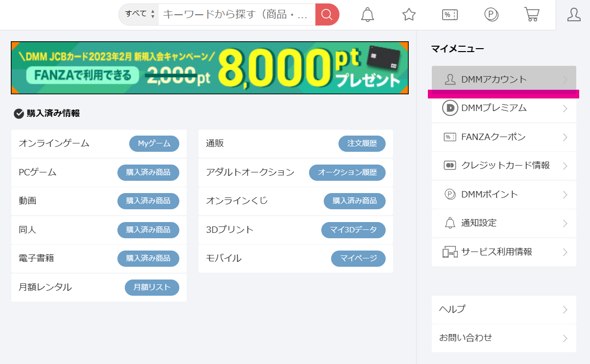View オークション履歴 for アダルトオークション
590x364 pixels.
[x=347, y=172]
